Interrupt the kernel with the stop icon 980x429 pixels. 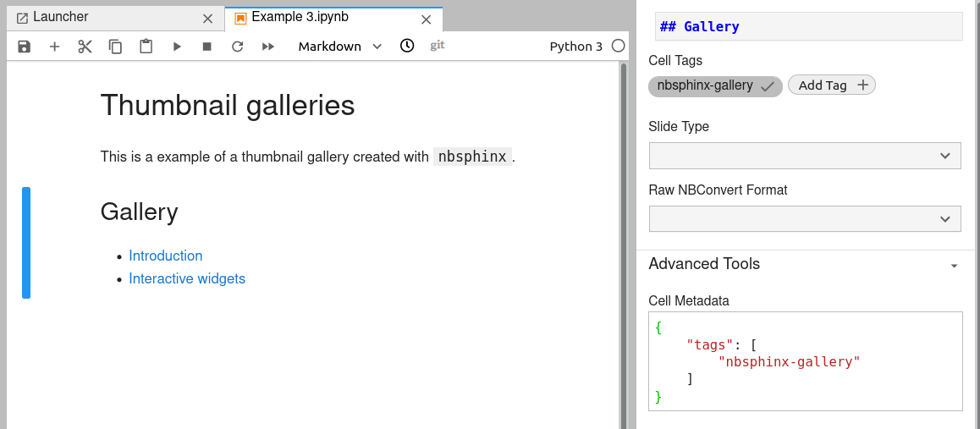pos(206,47)
